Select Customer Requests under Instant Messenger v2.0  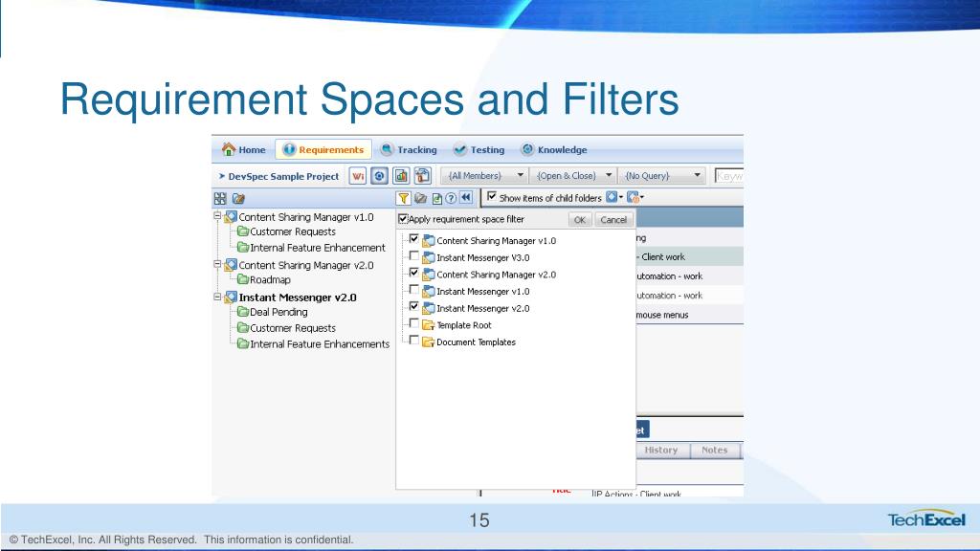point(293,328)
